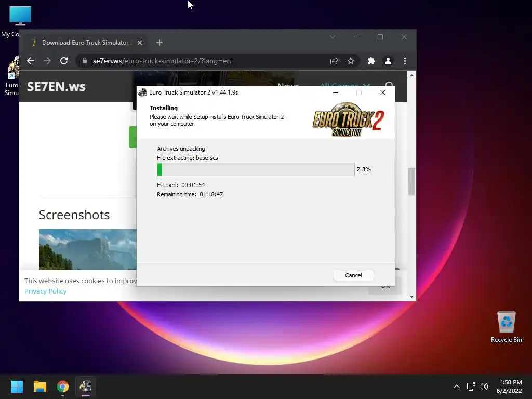Click the installer truck icon on taskbar

coord(86,387)
